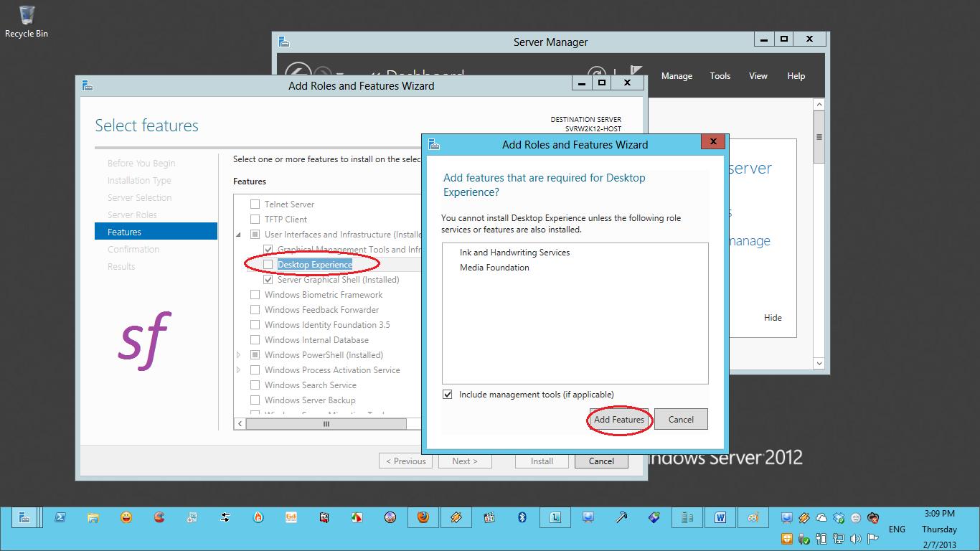
Task: Select Ink and Handwriting Services entry
Action: click(x=514, y=253)
